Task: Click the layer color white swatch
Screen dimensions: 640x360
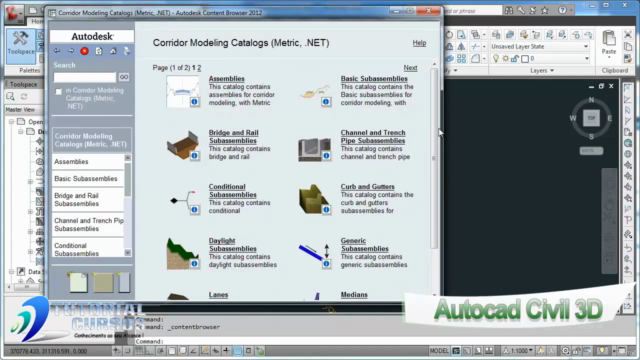Action: point(525,59)
